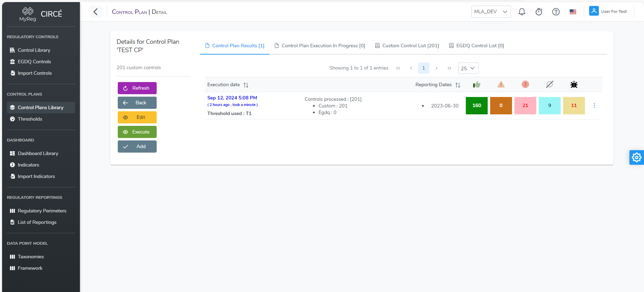Click the US flag language icon

tap(573, 12)
